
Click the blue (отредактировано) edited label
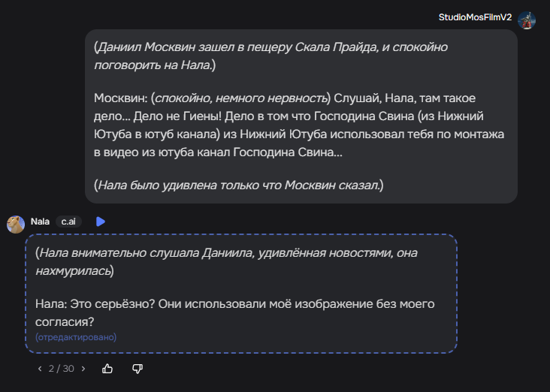tap(76, 337)
